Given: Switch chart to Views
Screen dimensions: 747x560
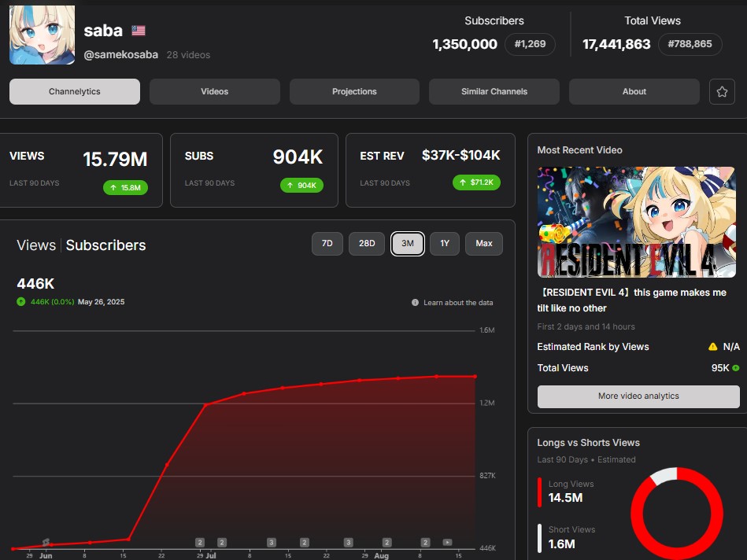Looking at the screenshot, I should coord(36,245).
